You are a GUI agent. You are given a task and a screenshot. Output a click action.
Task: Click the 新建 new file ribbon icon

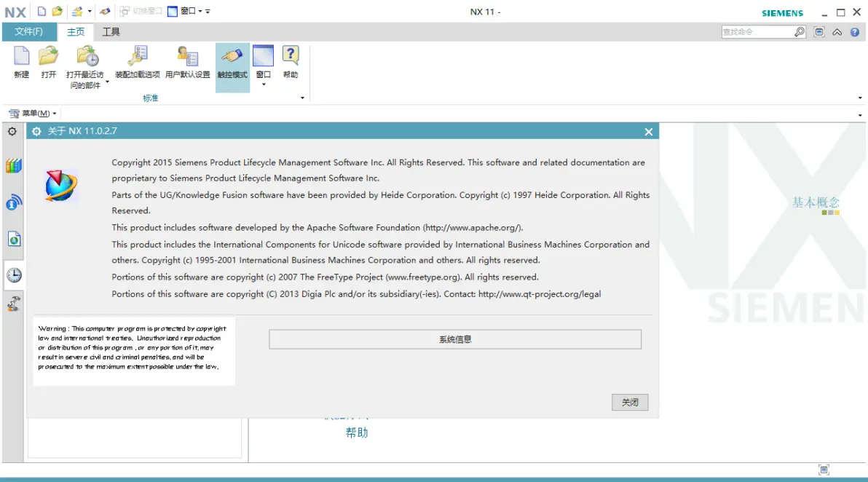[22, 62]
